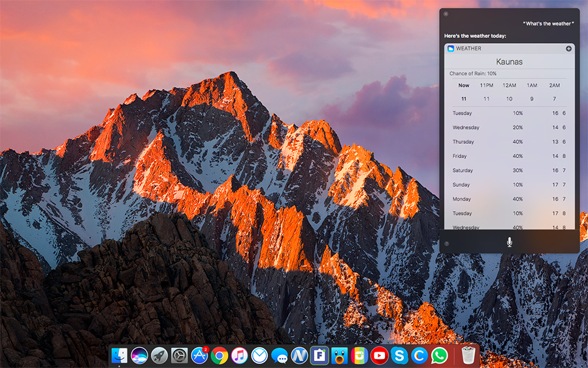Click Finder icon in the dock
Screen dimensions: 588x368
click(x=120, y=356)
